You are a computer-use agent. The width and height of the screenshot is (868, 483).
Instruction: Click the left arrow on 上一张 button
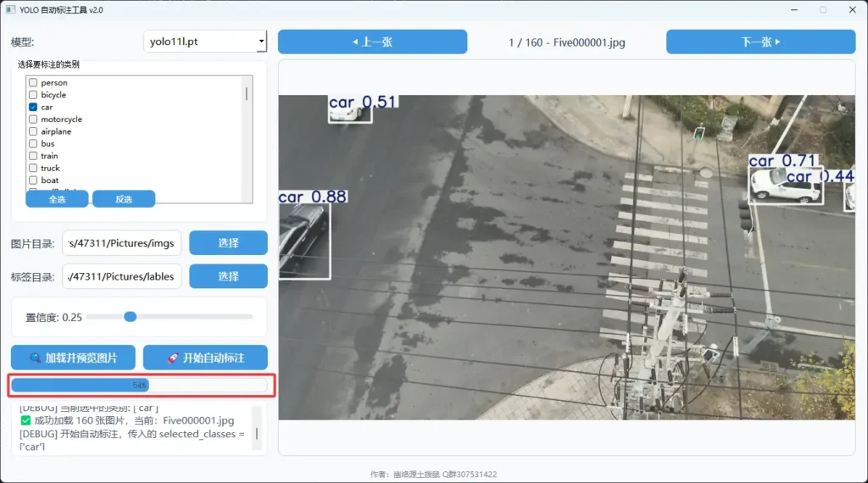coord(354,42)
